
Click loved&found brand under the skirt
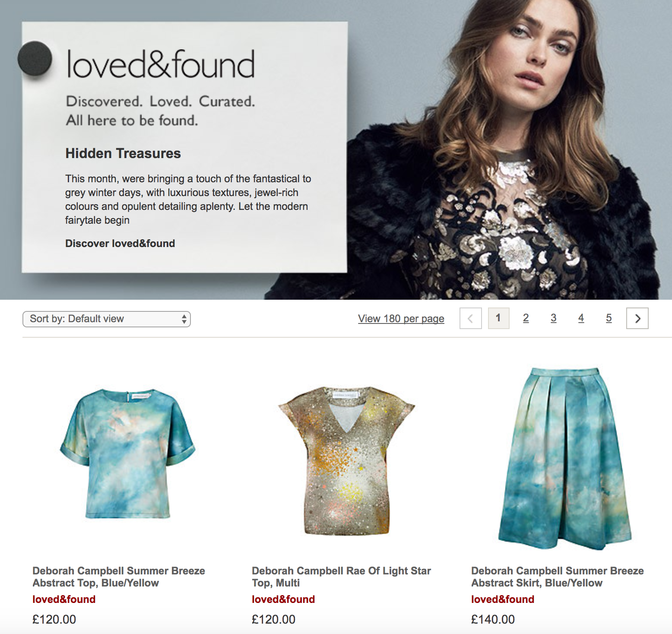click(x=503, y=599)
